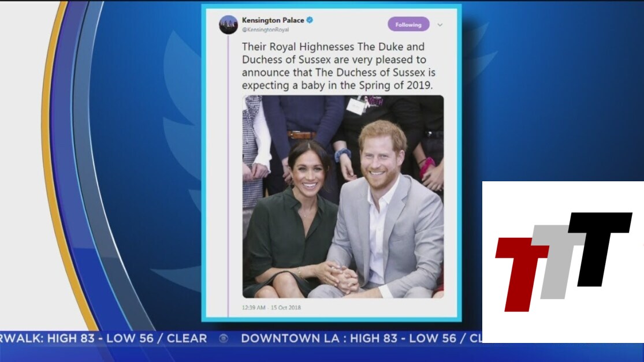Toggle the purple Following button
The width and height of the screenshot is (644, 362).
408,25
